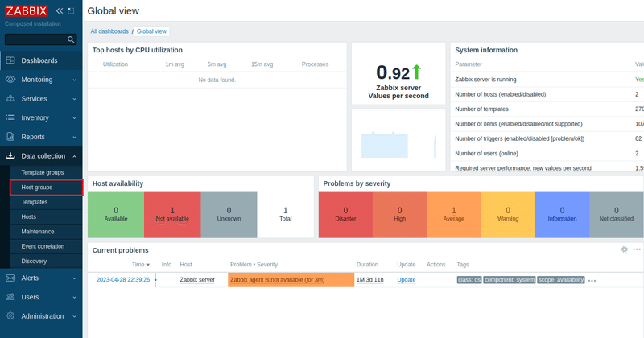Click the Data collection download icon
Viewport: 644px width, 338px height.
click(10, 155)
